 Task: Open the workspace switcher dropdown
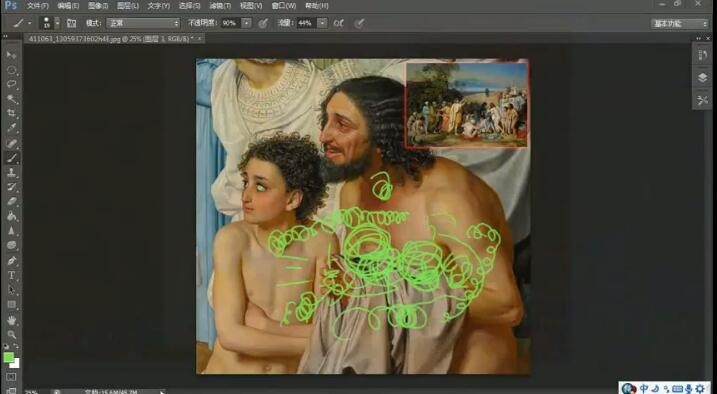680,24
